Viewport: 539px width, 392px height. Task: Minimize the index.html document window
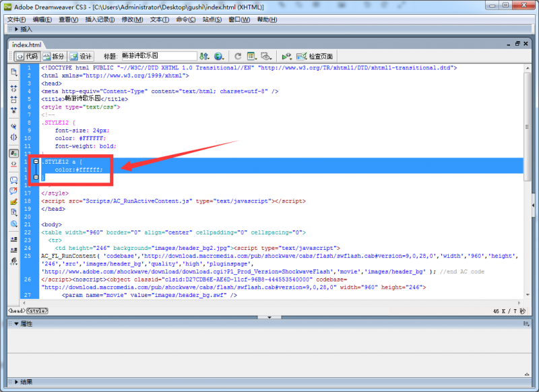(509, 44)
